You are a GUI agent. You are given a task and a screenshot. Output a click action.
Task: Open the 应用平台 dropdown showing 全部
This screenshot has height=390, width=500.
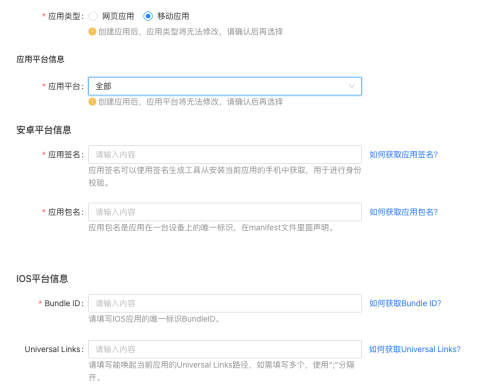(225, 86)
